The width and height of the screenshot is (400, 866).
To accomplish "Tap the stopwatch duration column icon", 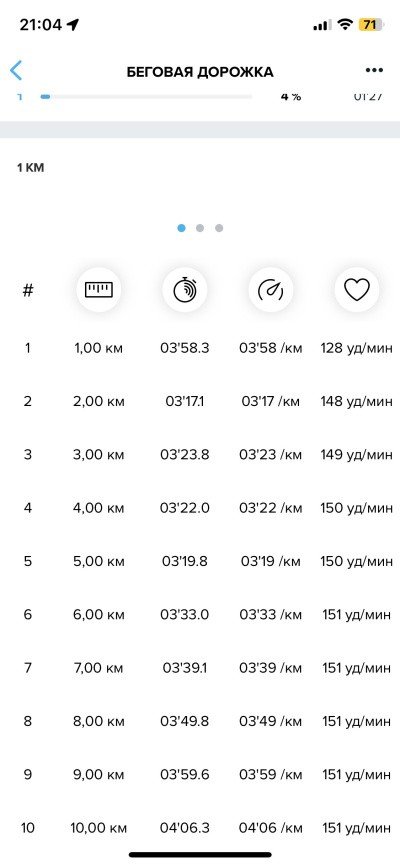I will point(185,289).
